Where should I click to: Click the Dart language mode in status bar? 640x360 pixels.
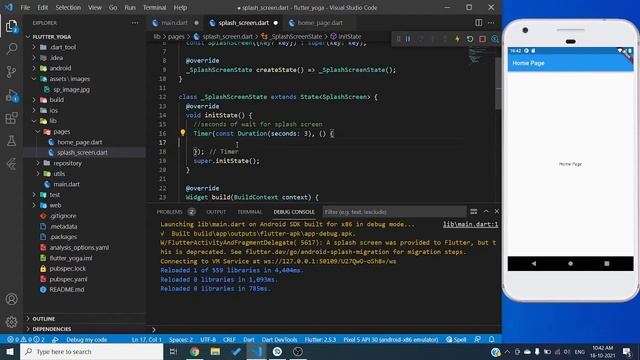pyautogui.click(x=249, y=339)
